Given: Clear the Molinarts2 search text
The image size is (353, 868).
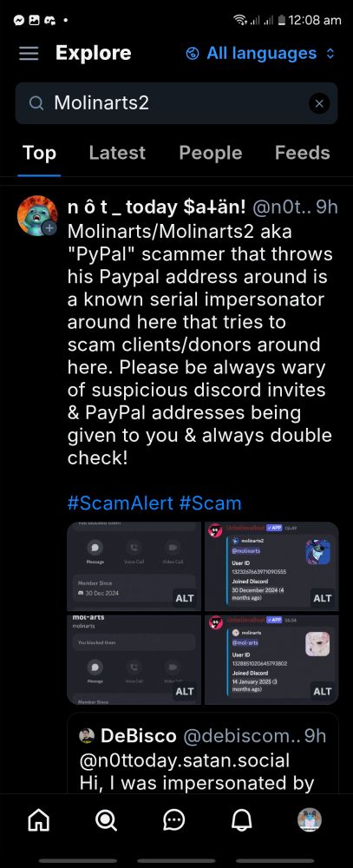Looking at the screenshot, I should (319, 103).
